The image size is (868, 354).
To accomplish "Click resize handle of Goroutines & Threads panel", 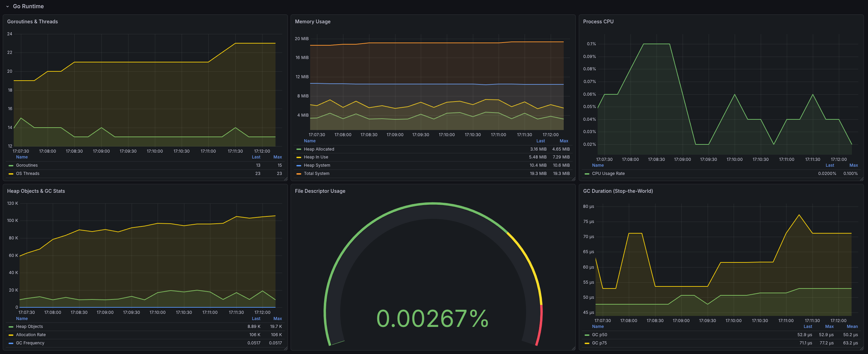I will pos(285,179).
